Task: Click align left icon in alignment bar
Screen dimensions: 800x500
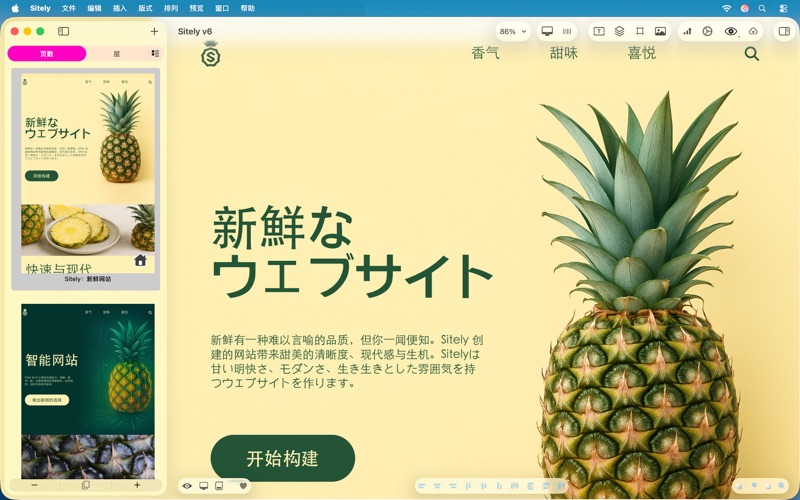Action: point(422,486)
